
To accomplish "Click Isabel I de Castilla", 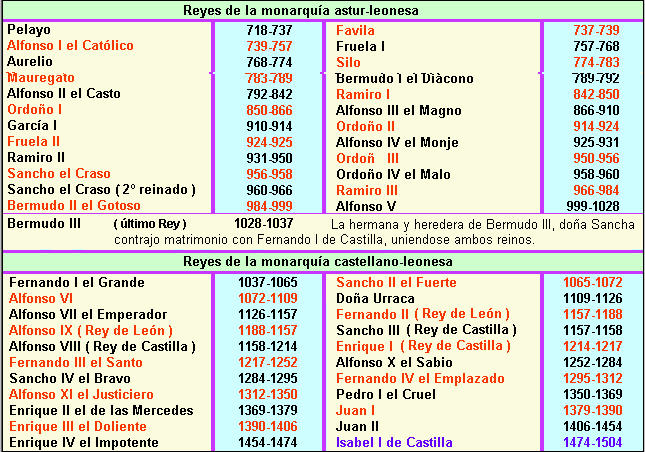I will [x=394, y=442].
